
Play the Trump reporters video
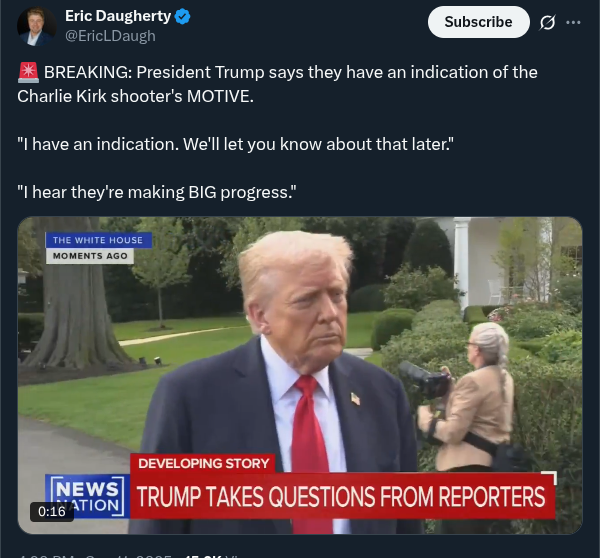click(x=300, y=375)
